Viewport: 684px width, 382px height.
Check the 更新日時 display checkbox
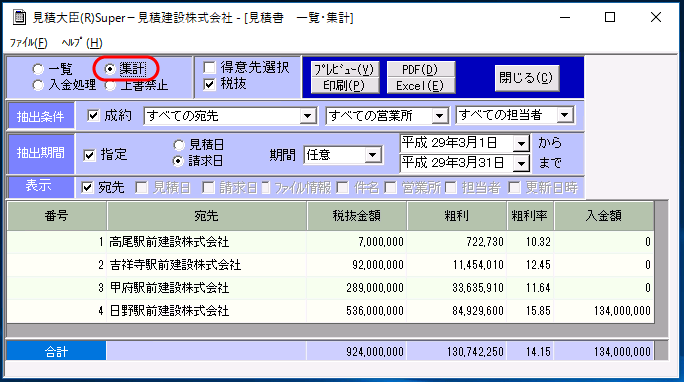point(514,188)
